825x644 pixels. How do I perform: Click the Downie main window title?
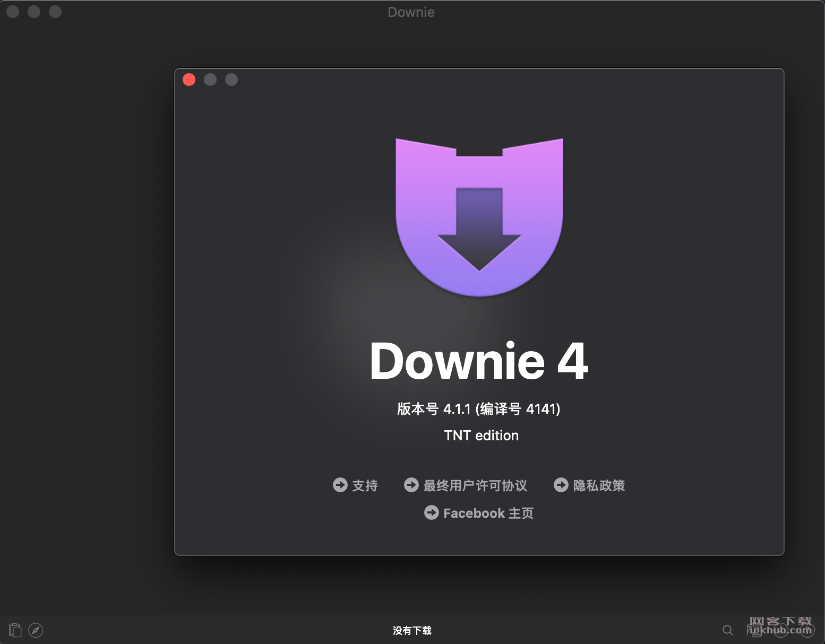tap(411, 12)
